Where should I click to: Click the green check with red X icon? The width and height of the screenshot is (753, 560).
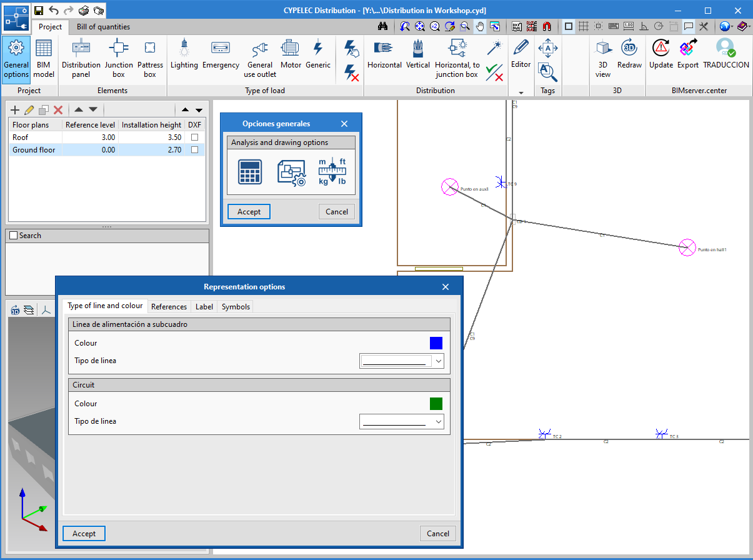click(495, 72)
